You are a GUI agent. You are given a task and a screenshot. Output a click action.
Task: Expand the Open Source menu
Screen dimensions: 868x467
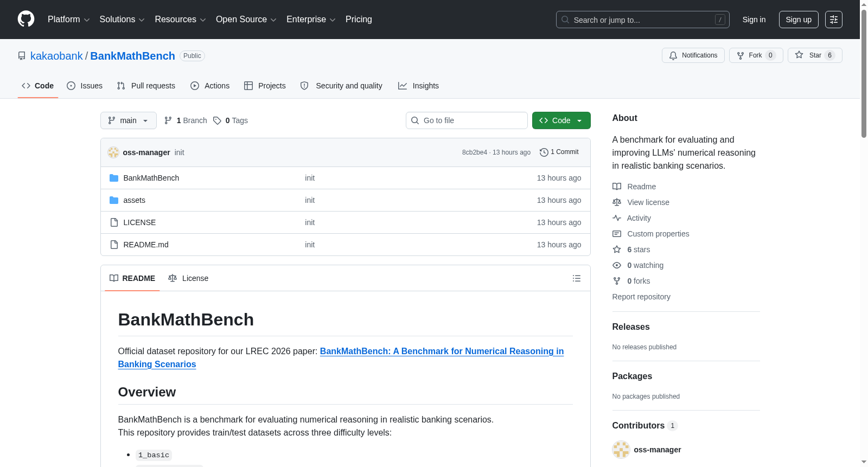tap(246, 20)
